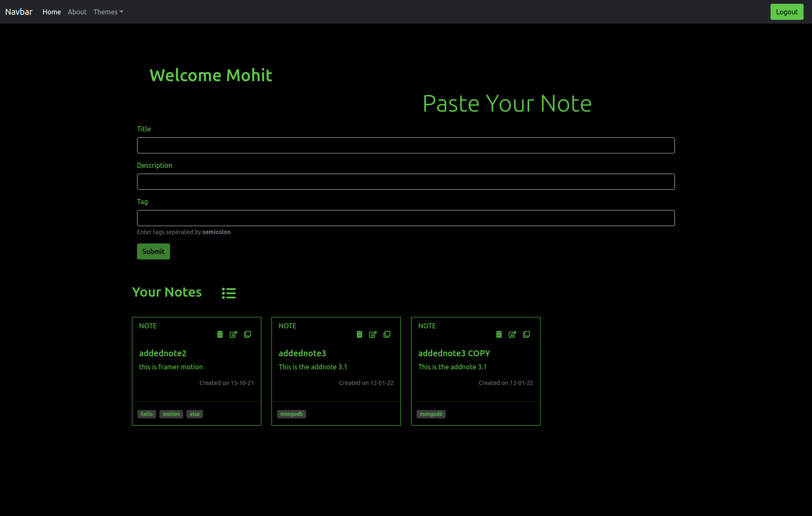Click the Navbar brand link
Image resolution: width=812 pixels, height=516 pixels.
(19, 12)
